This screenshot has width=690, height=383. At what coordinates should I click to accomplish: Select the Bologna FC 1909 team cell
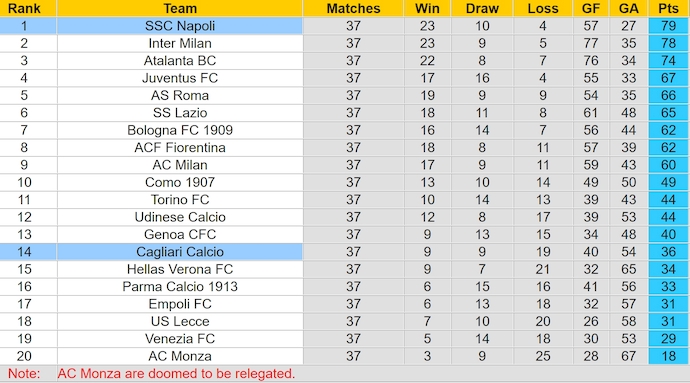tap(180, 130)
